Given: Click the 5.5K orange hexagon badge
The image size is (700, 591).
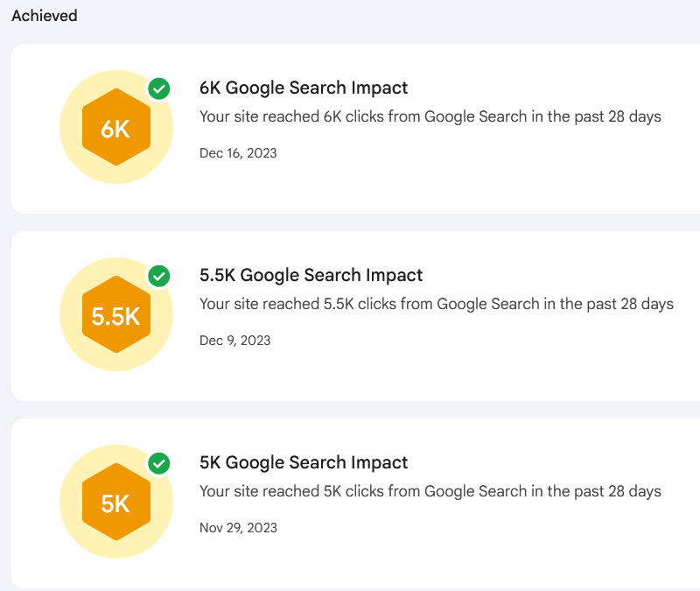Looking at the screenshot, I should (116, 314).
